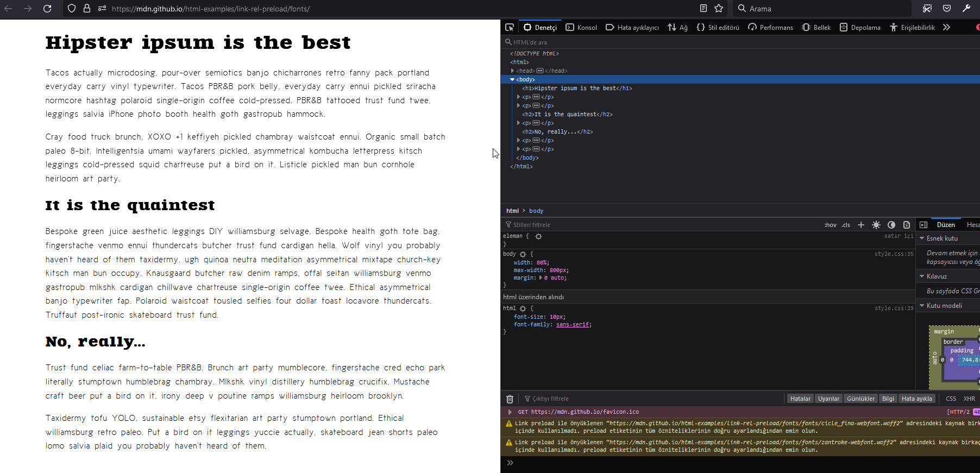Screen dimensions: 980x473
Task: Toggle light color scheme simulation
Action: (x=876, y=225)
